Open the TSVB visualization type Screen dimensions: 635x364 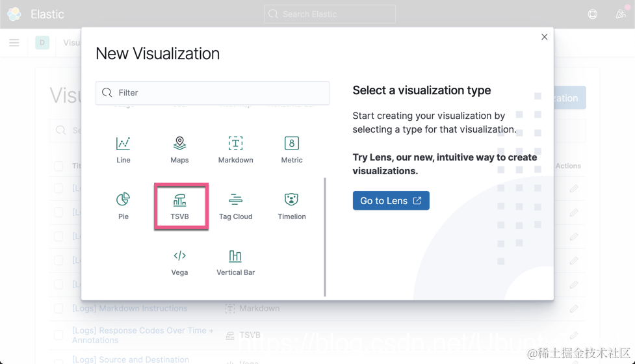click(179, 206)
